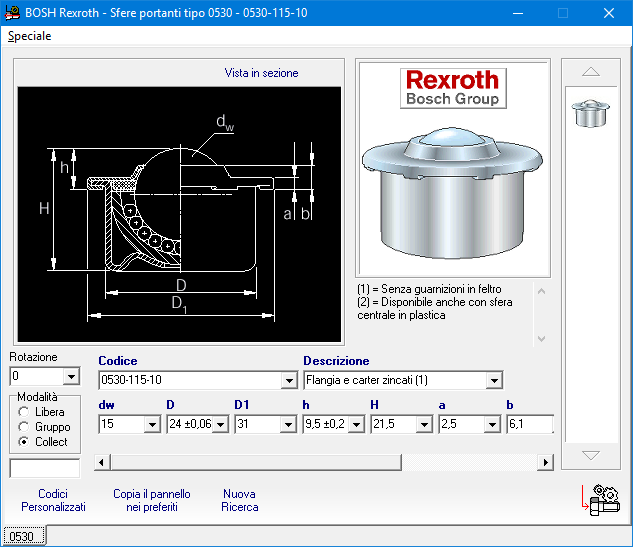633x547 pixels.
Task: Click the b value field showing 6,1
Action: click(530, 424)
